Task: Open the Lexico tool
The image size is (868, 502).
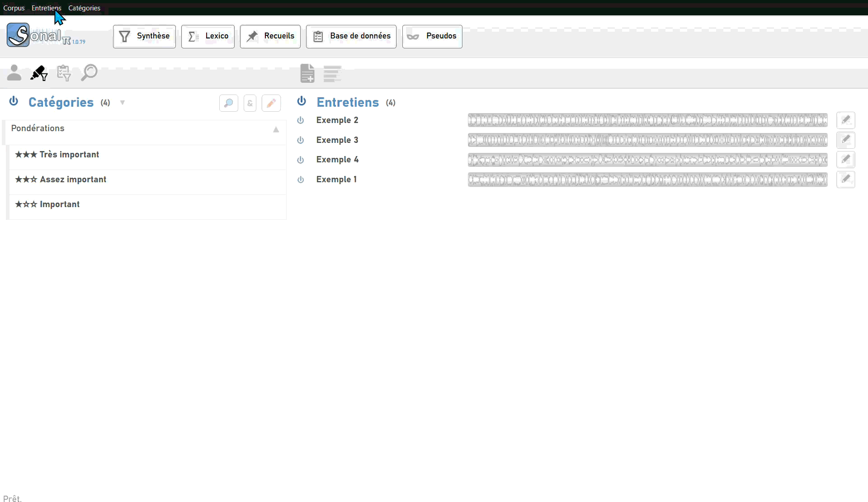Action: pyautogui.click(x=208, y=36)
